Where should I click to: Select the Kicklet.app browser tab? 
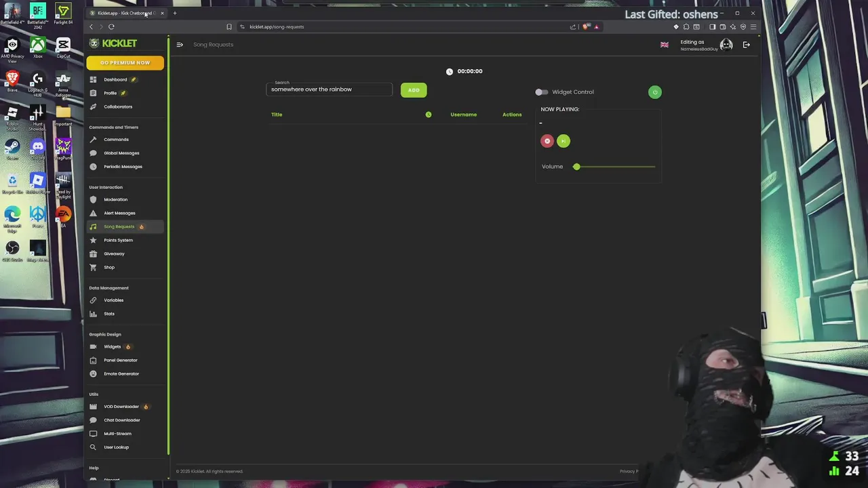(127, 13)
